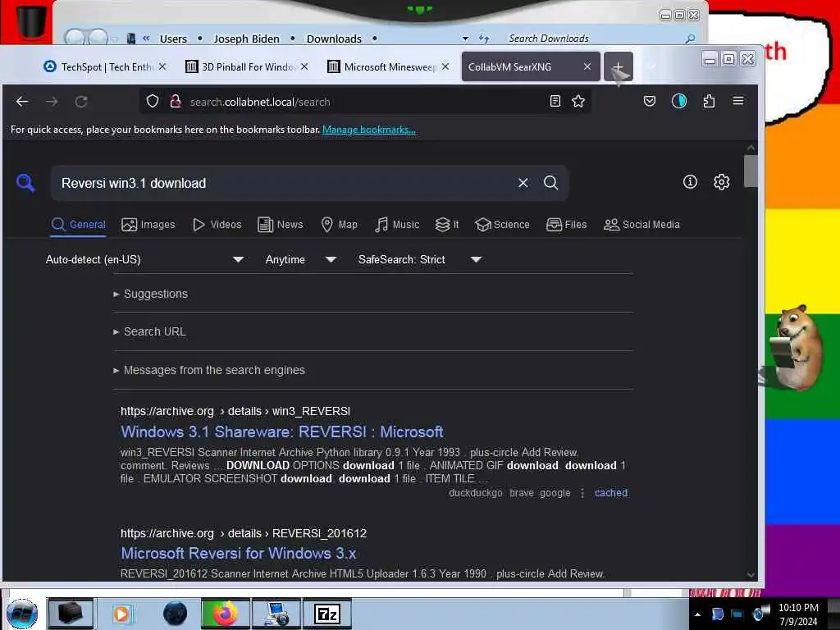The image size is (840, 630).
Task: Open the first result's three-dot options
Action: [x=582, y=493]
